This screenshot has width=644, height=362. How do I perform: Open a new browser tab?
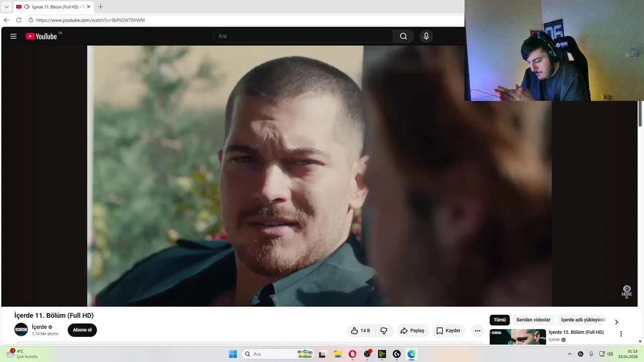(x=101, y=7)
